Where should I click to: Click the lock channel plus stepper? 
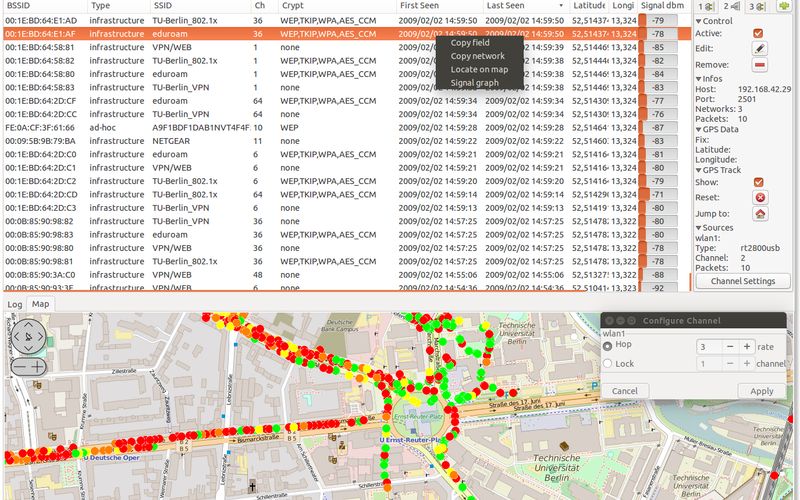pyautogui.click(x=746, y=363)
